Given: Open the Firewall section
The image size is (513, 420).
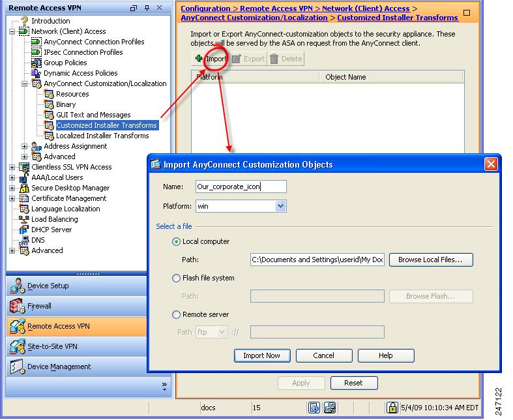Looking at the screenshot, I should [x=76, y=306].
